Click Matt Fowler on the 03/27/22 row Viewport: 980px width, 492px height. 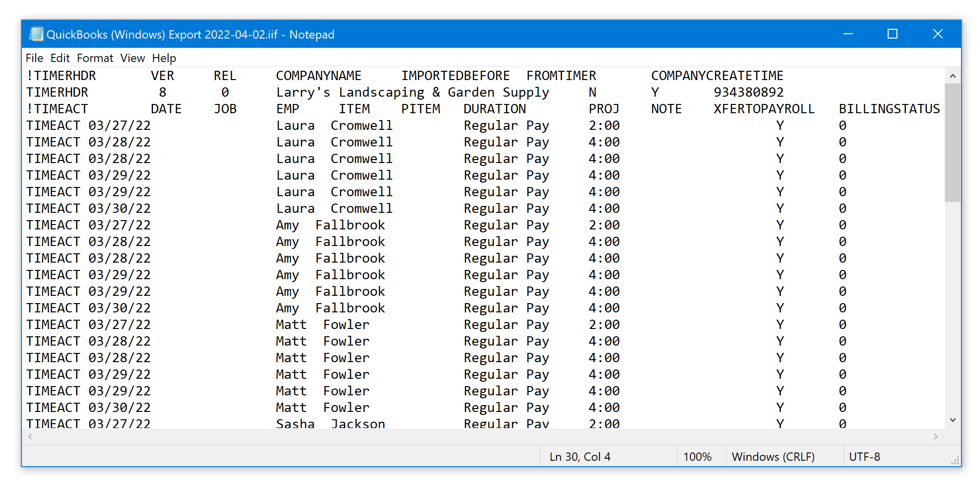point(322,325)
